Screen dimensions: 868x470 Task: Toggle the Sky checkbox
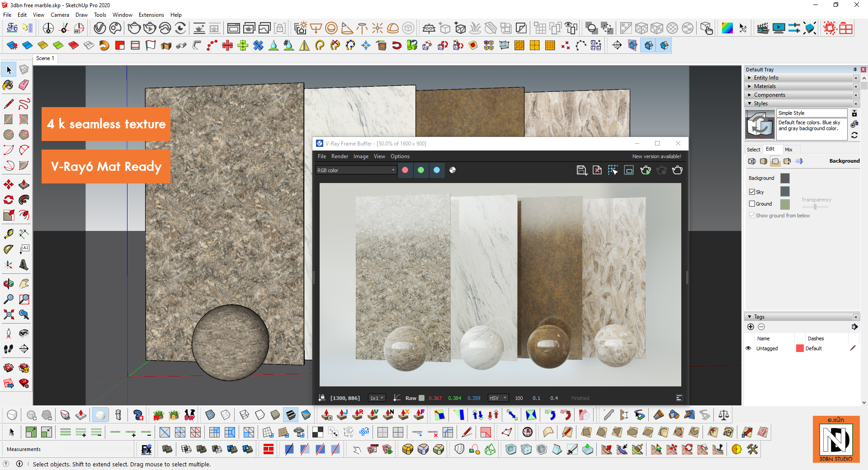point(752,192)
